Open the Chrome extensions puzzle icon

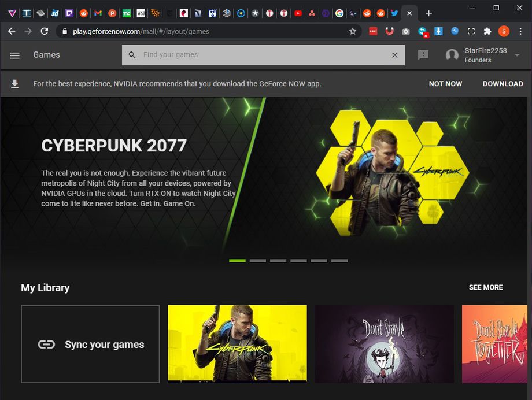[x=487, y=31]
